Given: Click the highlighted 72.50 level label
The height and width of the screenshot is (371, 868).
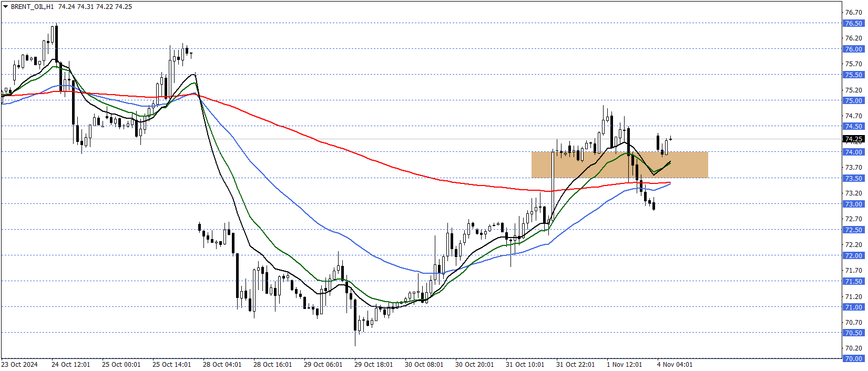Looking at the screenshot, I should tap(853, 230).
